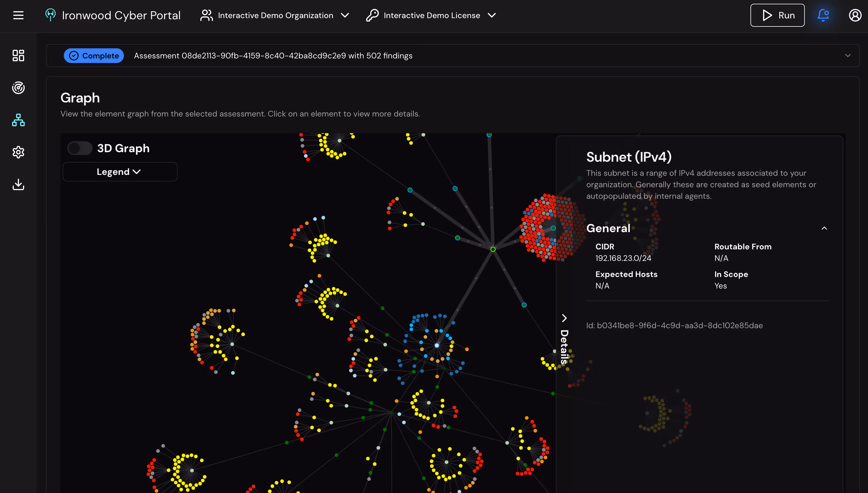Open the radar target icon in sidebar
Screen dimensions: 868x493
pos(18,88)
